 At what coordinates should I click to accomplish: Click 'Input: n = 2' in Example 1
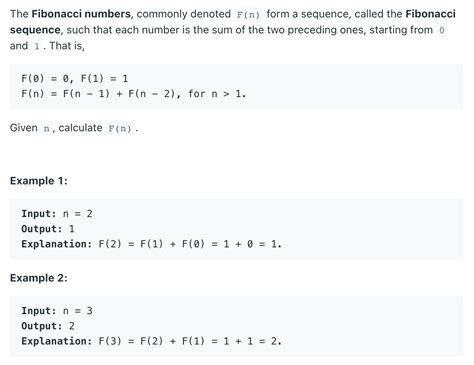pos(57,214)
